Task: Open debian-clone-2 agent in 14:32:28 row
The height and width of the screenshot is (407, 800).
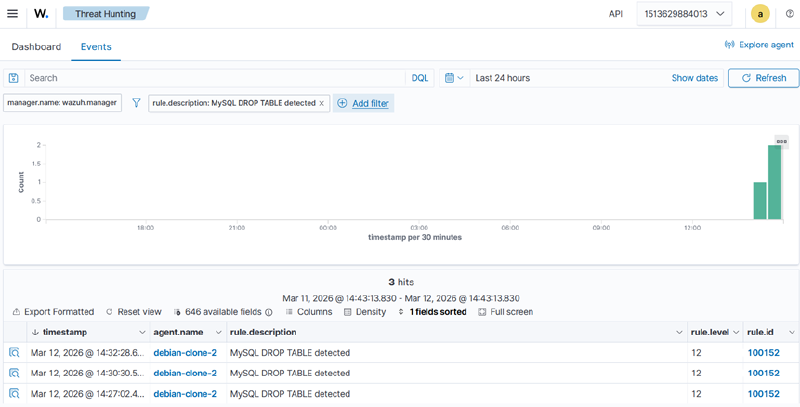Action: coord(185,352)
